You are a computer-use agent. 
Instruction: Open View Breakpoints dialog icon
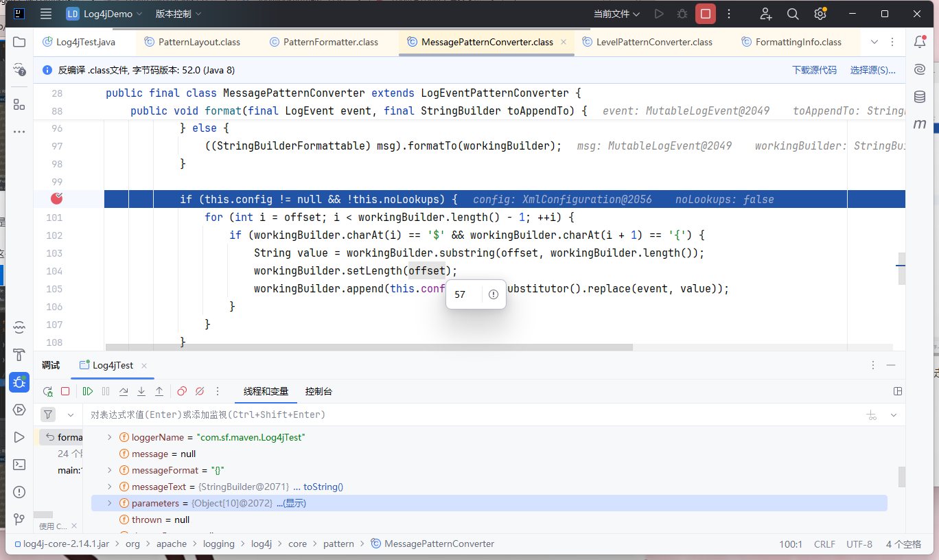182,391
